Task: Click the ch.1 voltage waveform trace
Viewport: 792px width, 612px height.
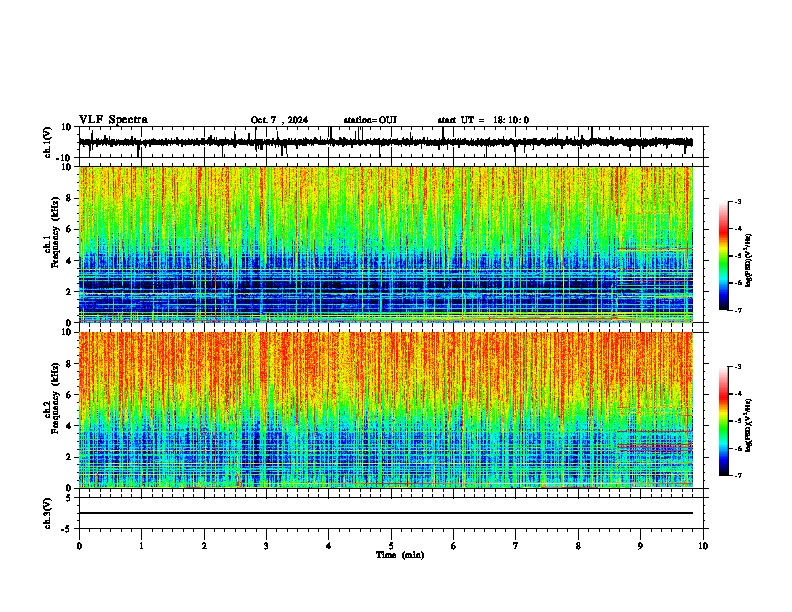Action: [386, 142]
